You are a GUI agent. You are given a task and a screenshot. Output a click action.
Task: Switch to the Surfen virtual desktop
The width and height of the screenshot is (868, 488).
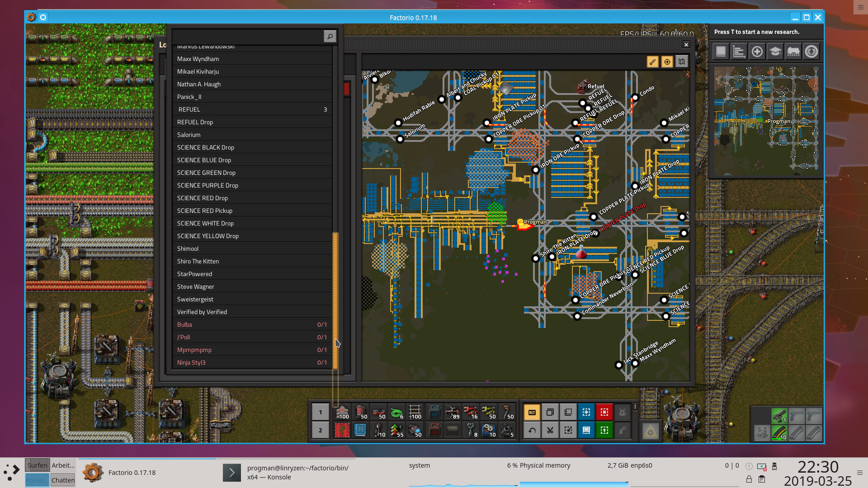[x=37, y=465]
